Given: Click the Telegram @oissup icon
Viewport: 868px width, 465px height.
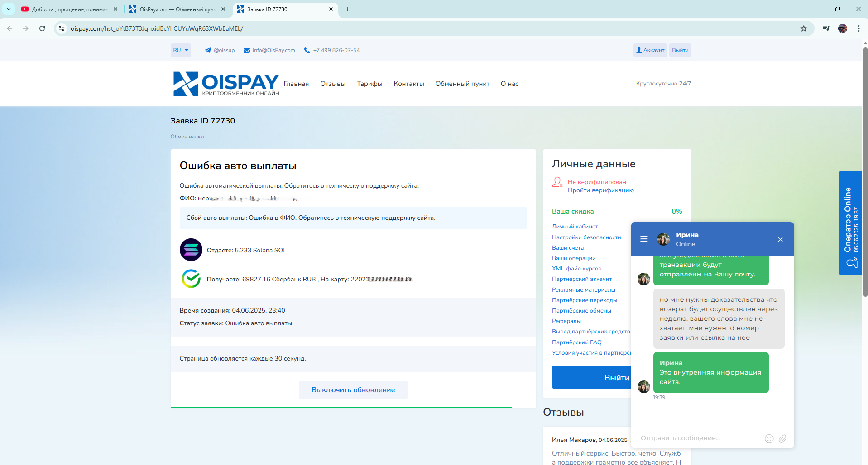Looking at the screenshot, I should click(x=207, y=50).
